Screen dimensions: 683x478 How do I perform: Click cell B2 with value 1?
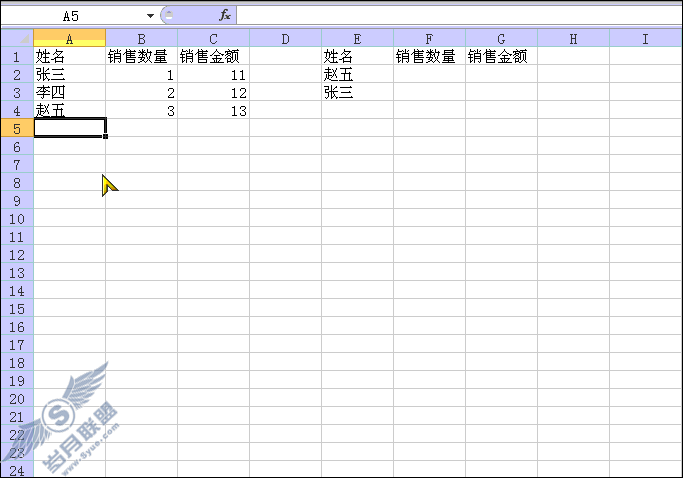142,75
